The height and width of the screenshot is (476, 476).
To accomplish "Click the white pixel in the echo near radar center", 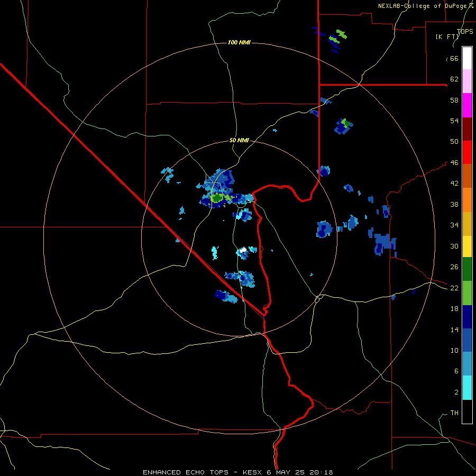I will [x=243, y=251].
